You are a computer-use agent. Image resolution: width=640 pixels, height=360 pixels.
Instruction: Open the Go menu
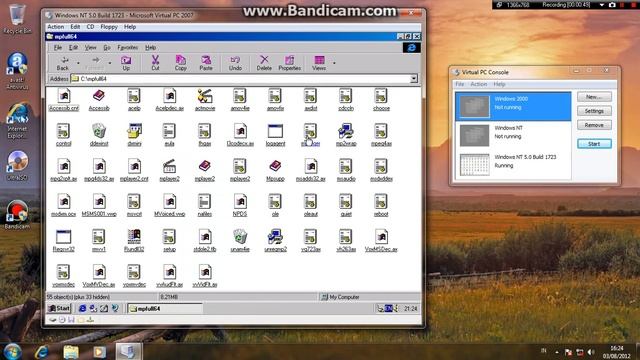pyautogui.click(x=107, y=47)
